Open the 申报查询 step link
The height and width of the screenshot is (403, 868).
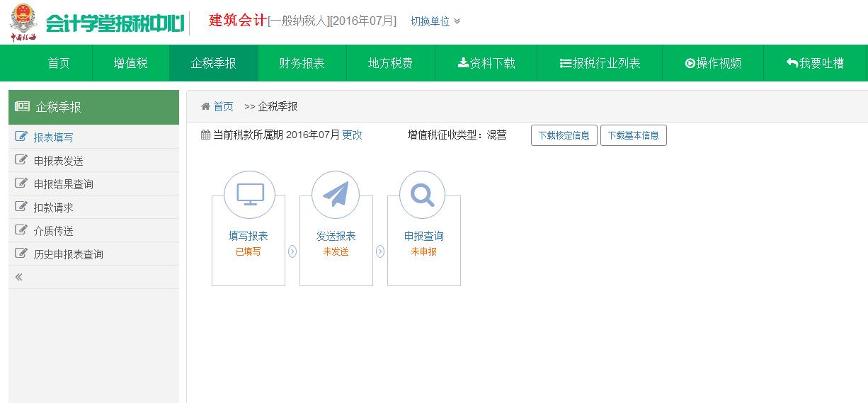point(423,236)
